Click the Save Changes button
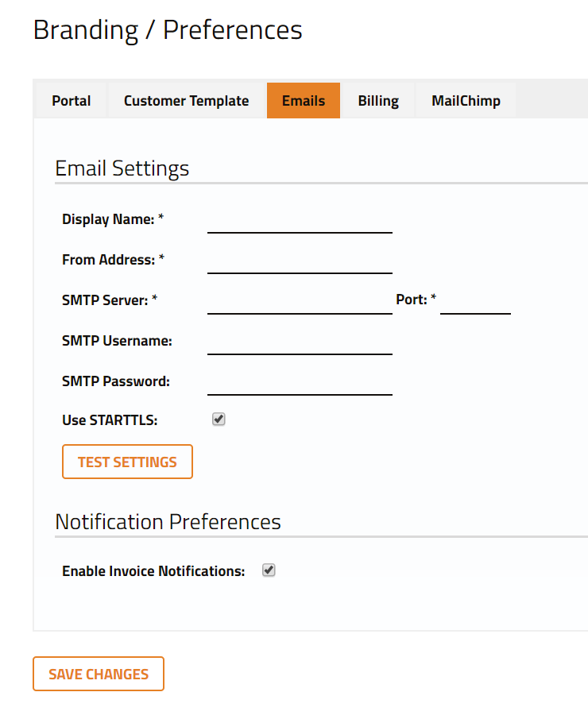Screen dimensions: 588x723 pyautogui.click(x=99, y=674)
